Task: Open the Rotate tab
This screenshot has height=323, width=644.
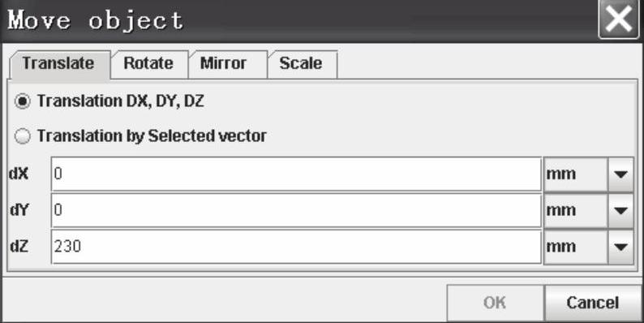Action: pos(149,64)
